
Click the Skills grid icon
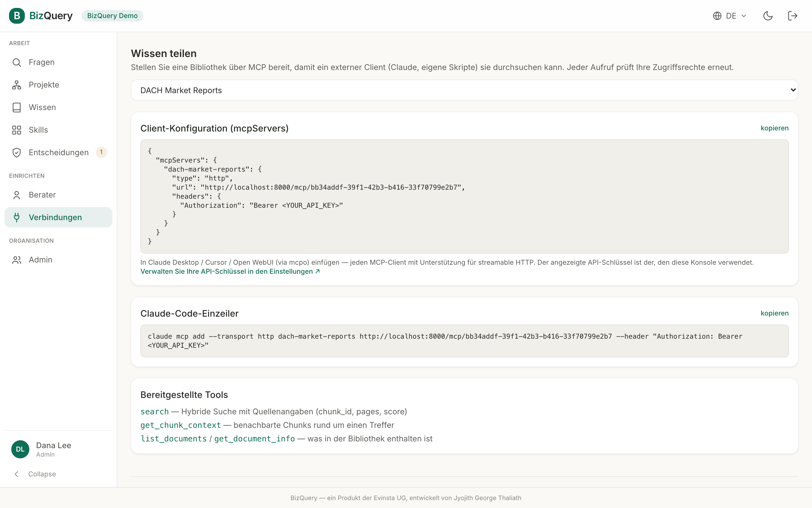(17, 130)
